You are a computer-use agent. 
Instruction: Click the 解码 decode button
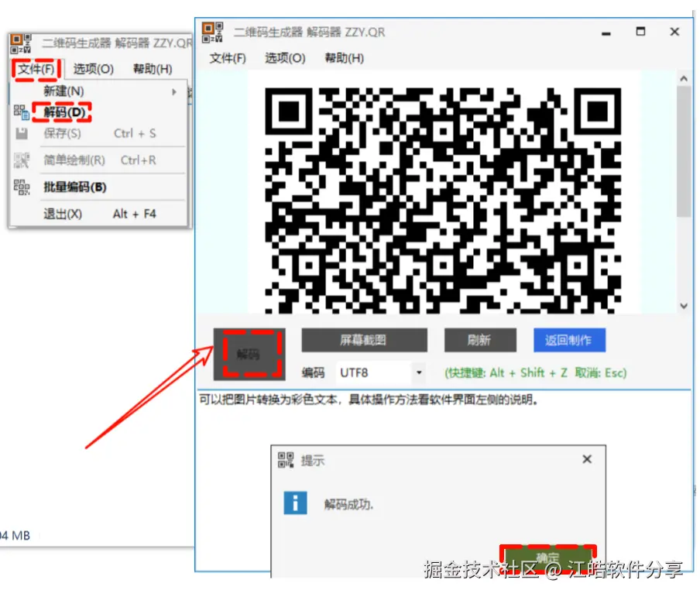(x=249, y=355)
